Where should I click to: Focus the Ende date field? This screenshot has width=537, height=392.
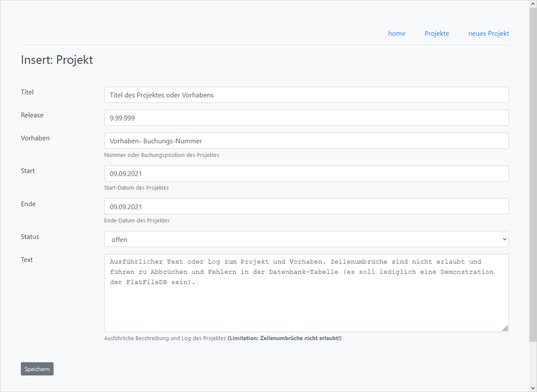click(306, 206)
